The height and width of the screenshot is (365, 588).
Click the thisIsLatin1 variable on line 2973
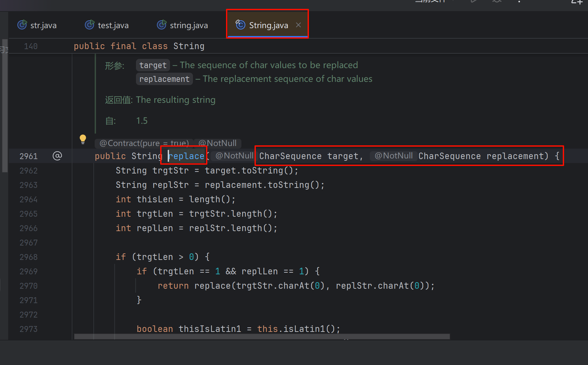coord(210,329)
